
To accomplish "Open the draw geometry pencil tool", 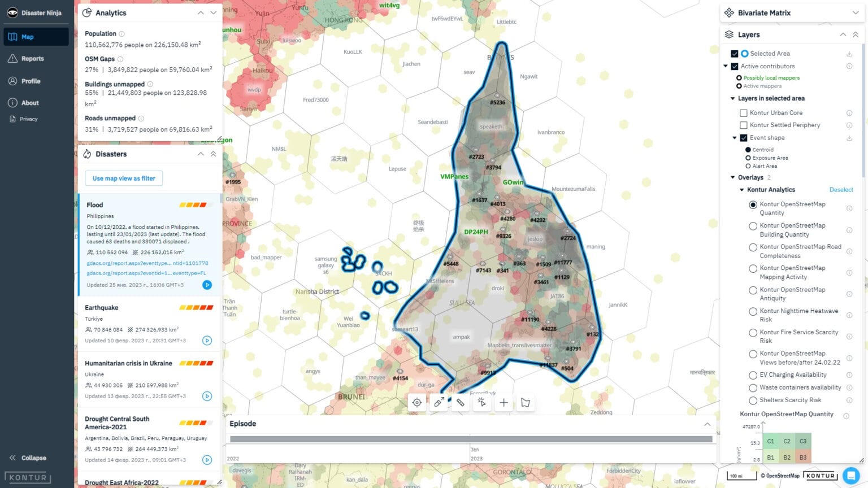I will pos(439,402).
